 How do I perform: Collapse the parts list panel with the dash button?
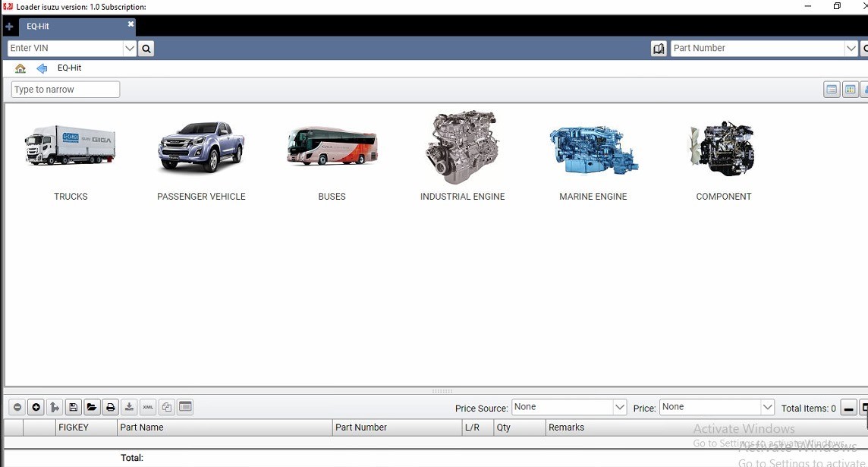click(848, 409)
